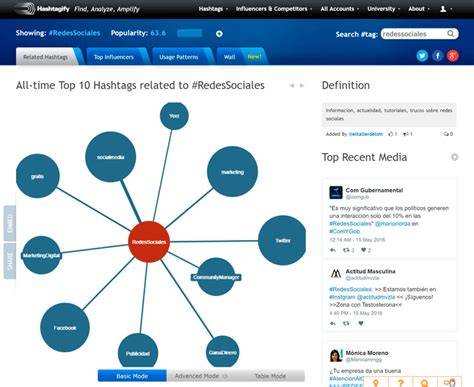Image resolution: width=474 pixels, height=387 pixels.
Task: Select the Facebook hashtag bubble
Action: [x=65, y=328]
